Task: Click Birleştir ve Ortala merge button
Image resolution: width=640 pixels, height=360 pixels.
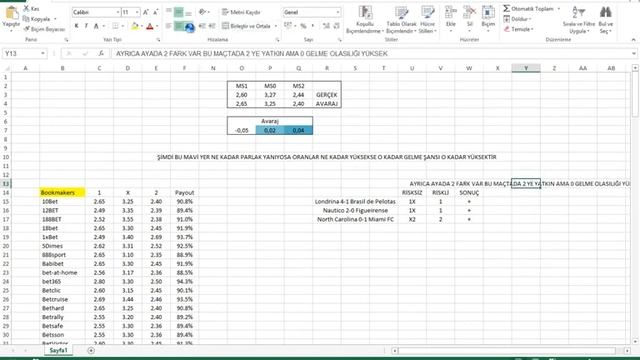Action: coord(246,26)
